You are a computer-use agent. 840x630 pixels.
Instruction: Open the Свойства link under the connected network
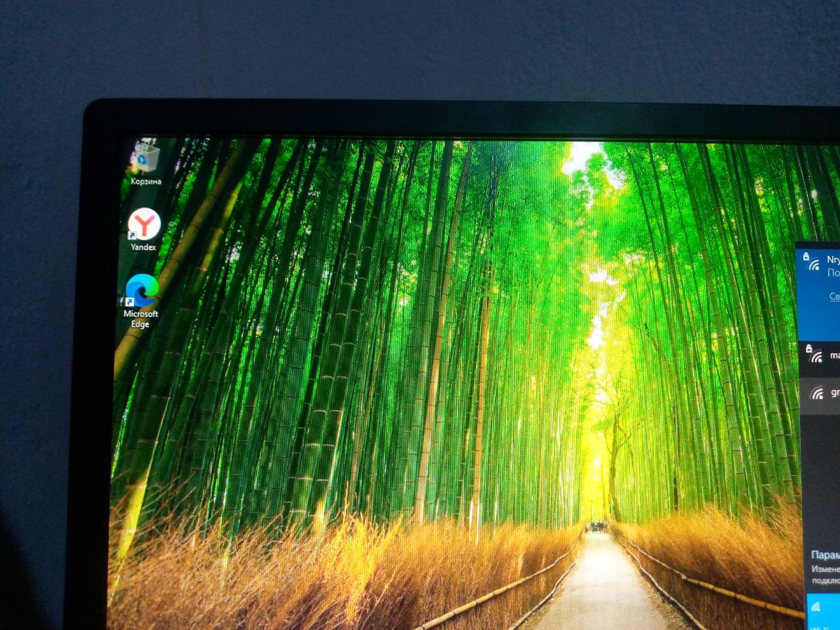pos(834,297)
